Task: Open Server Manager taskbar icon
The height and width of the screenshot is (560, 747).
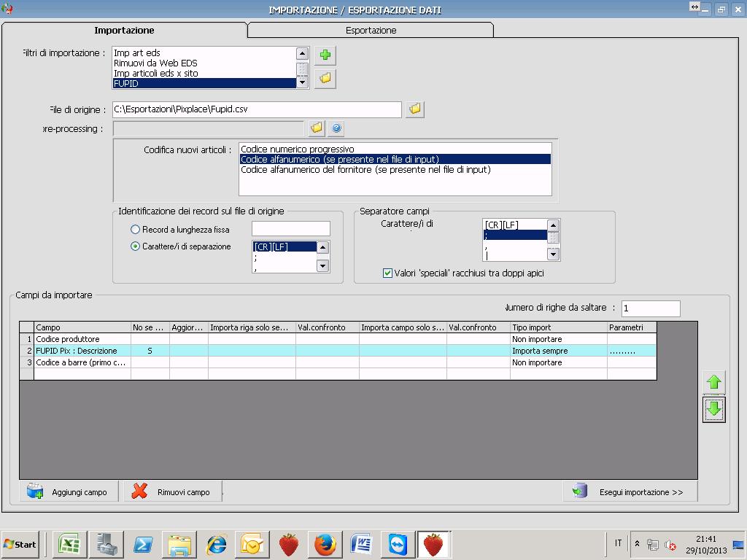Action: pos(107,544)
